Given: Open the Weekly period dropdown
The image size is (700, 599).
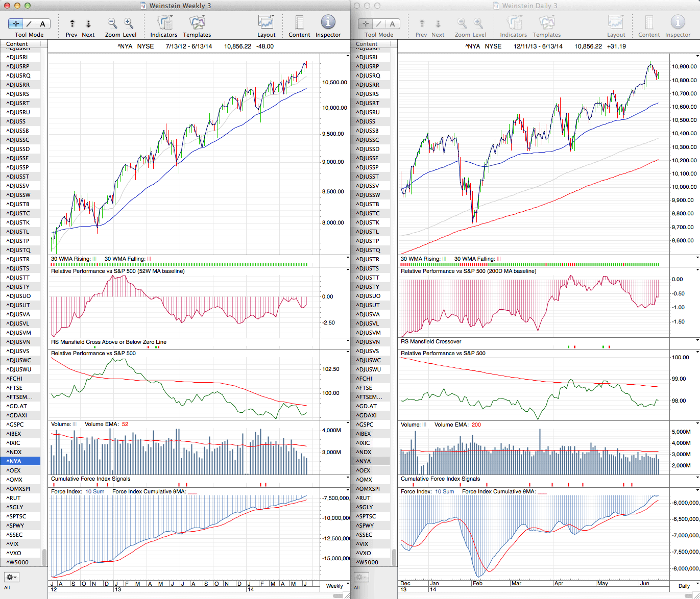Looking at the screenshot, I should (x=338, y=586).
